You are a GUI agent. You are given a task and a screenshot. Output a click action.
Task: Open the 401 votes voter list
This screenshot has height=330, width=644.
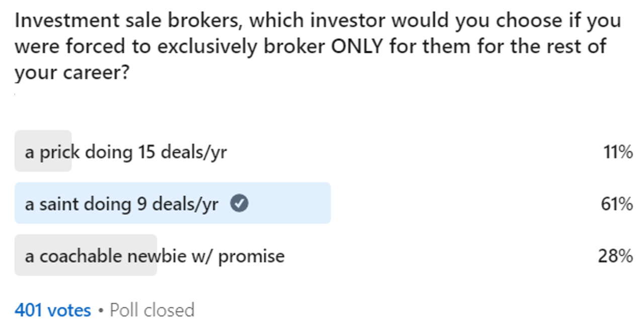tap(53, 310)
